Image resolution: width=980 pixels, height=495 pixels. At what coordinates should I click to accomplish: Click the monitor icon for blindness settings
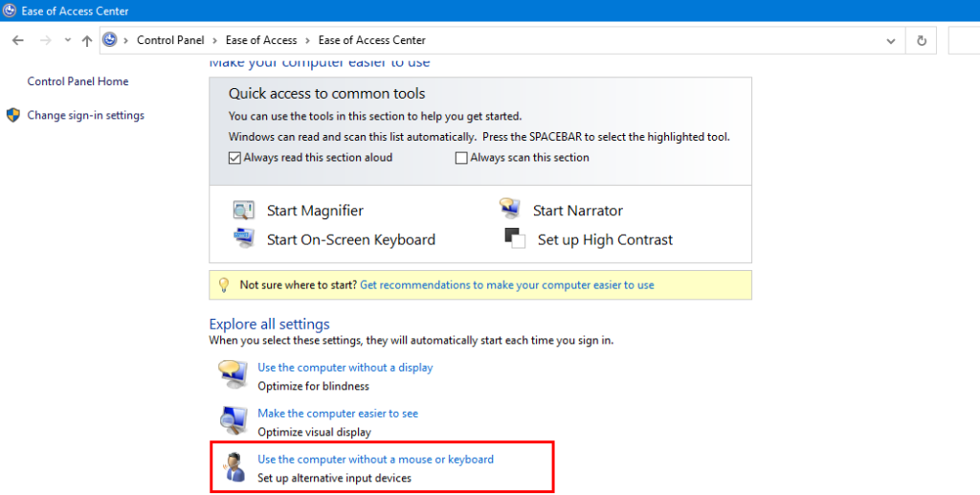pyautogui.click(x=233, y=374)
